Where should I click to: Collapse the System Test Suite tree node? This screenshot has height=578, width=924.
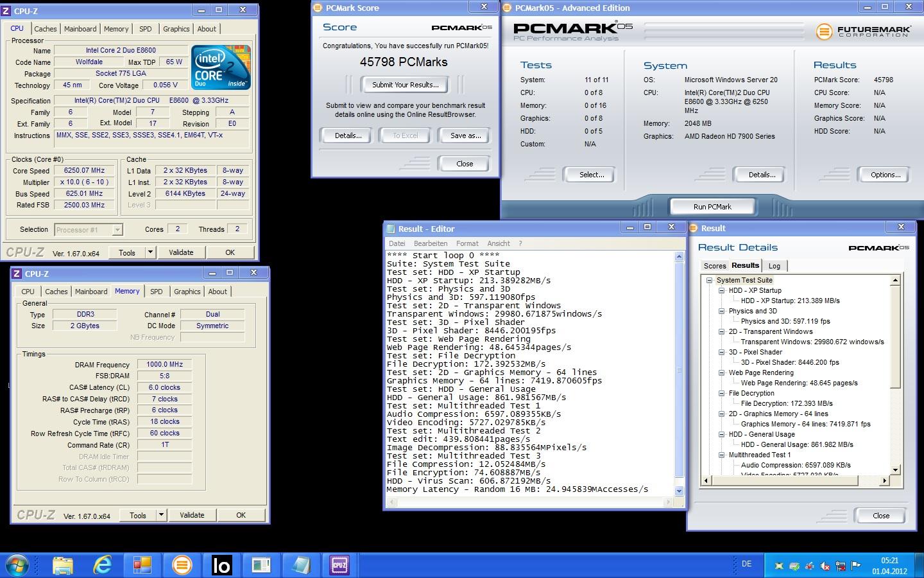pyautogui.click(x=709, y=280)
